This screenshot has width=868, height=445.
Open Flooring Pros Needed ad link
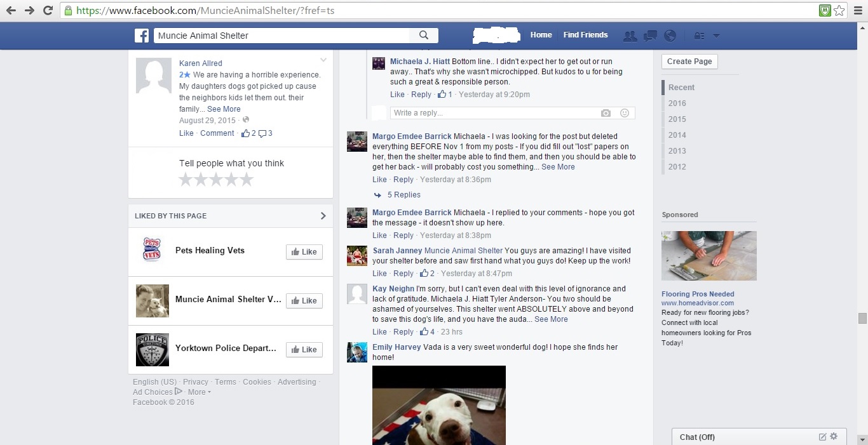pyautogui.click(x=698, y=294)
